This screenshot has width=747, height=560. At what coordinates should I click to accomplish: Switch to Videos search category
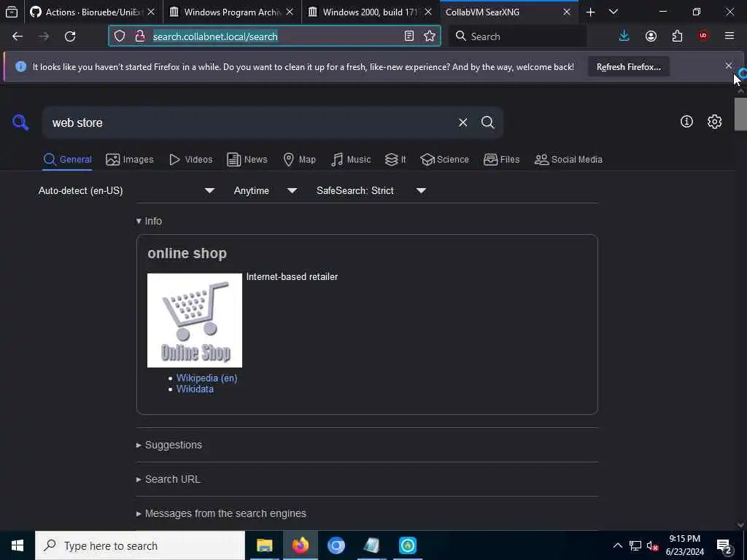click(x=190, y=160)
